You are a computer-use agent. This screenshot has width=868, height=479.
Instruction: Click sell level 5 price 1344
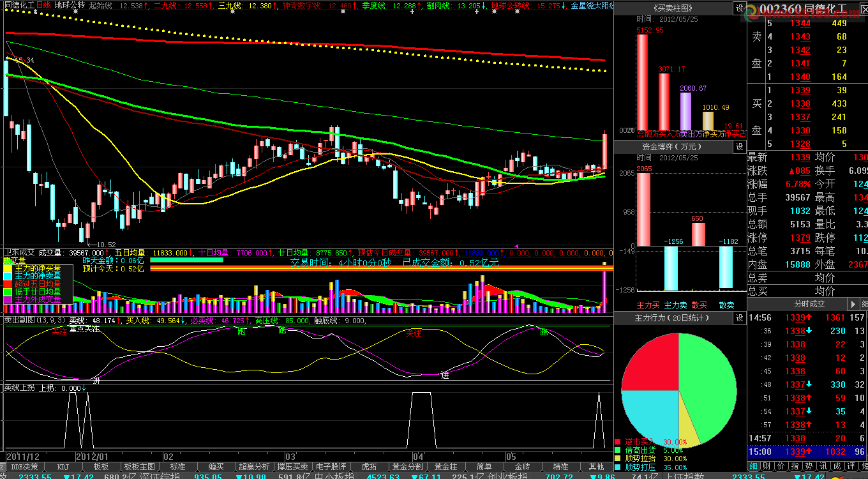[x=800, y=24]
